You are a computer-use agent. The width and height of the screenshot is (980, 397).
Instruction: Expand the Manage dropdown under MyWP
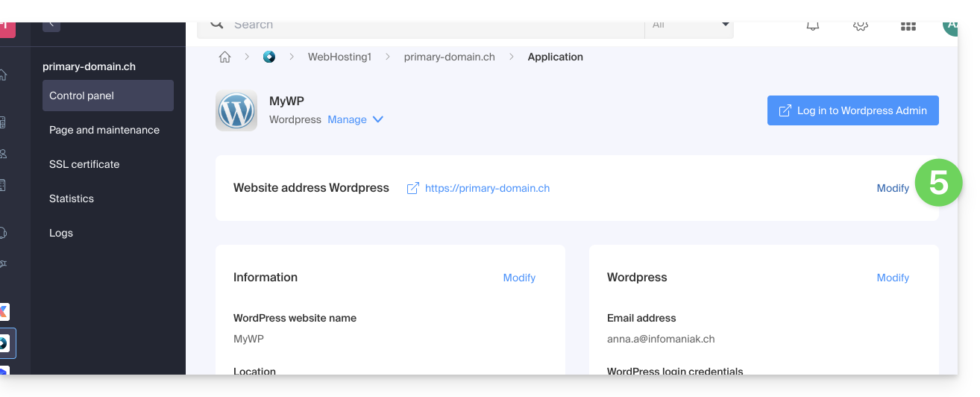pyautogui.click(x=356, y=119)
